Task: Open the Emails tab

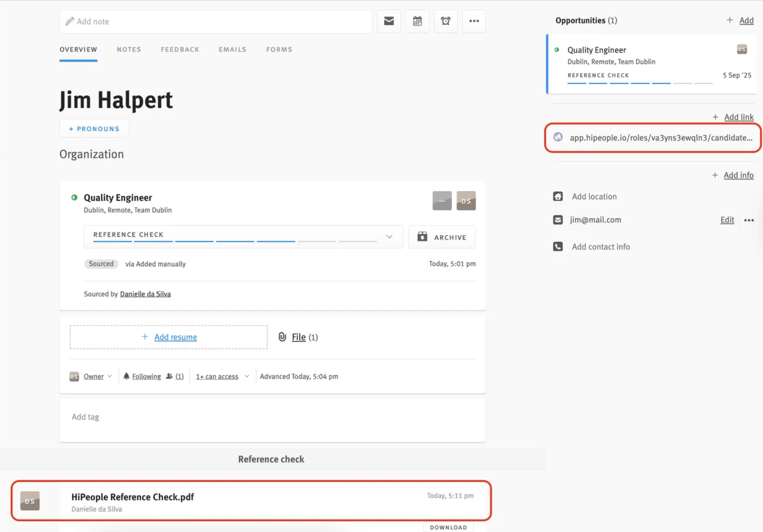Action: 233,49
